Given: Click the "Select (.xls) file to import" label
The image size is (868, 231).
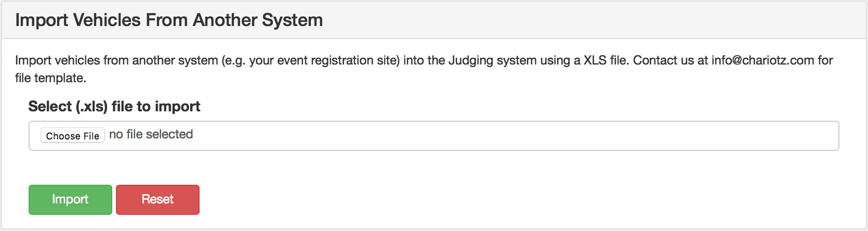Looking at the screenshot, I should click(114, 106).
